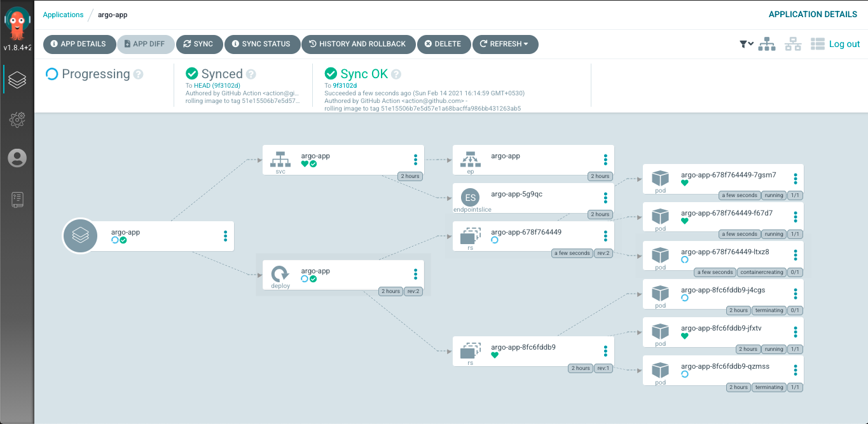868x424 pixels.
Task: Open kebab menu on pod argo-app-678f764449-f67d7
Action: (x=796, y=217)
